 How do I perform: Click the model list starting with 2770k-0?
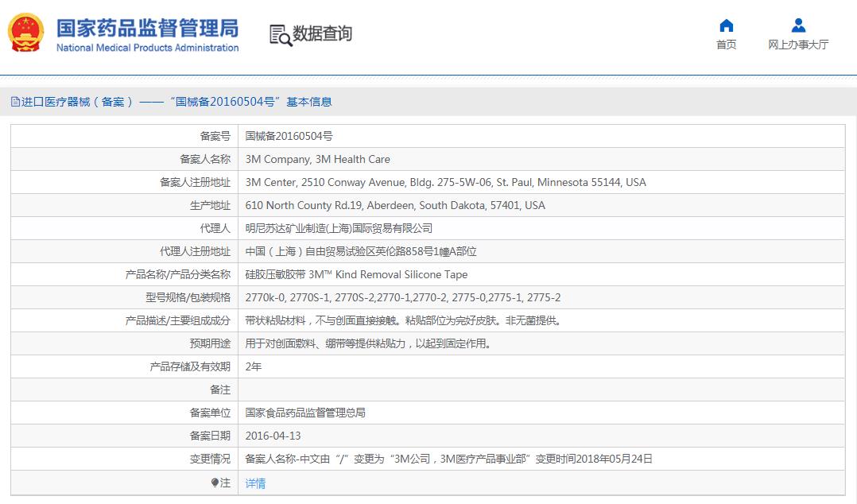tap(403, 297)
